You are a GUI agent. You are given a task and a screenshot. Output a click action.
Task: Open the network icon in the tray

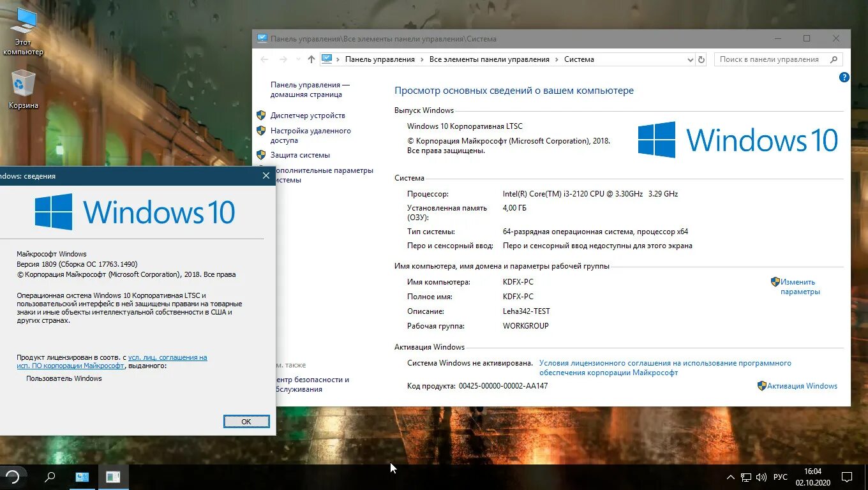tap(746, 477)
